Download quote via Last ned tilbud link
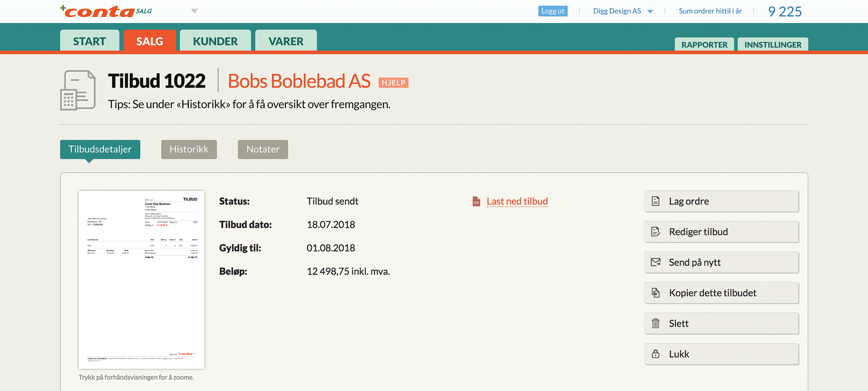This screenshot has height=391, width=868. [x=517, y=201]
